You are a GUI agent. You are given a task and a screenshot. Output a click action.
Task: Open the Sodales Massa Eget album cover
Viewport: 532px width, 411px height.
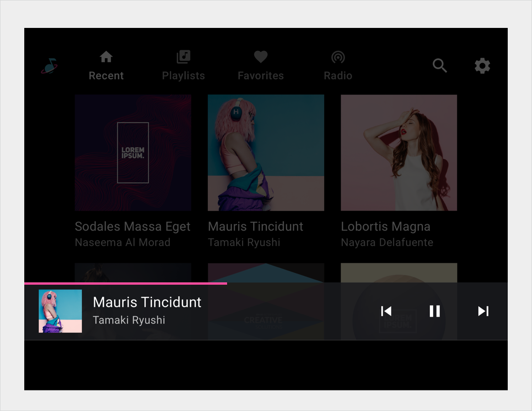[x=133, y=152]
